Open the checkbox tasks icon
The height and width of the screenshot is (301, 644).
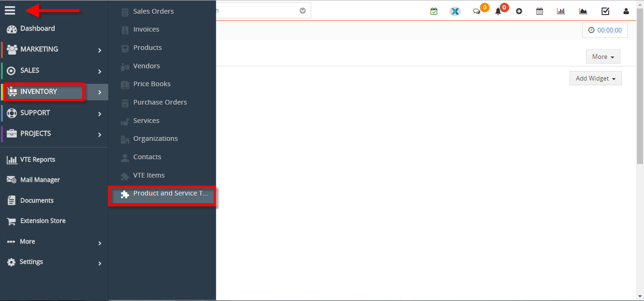tap(605, 11)
